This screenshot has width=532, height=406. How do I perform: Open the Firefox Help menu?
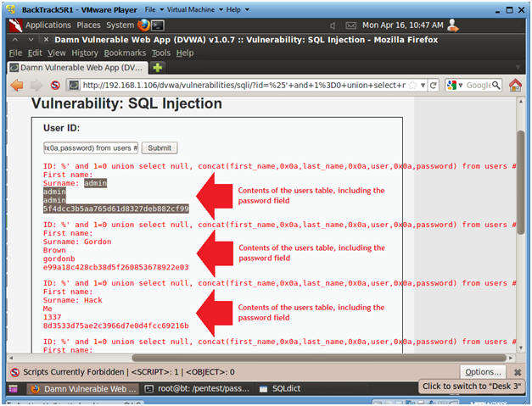point(185,53)
